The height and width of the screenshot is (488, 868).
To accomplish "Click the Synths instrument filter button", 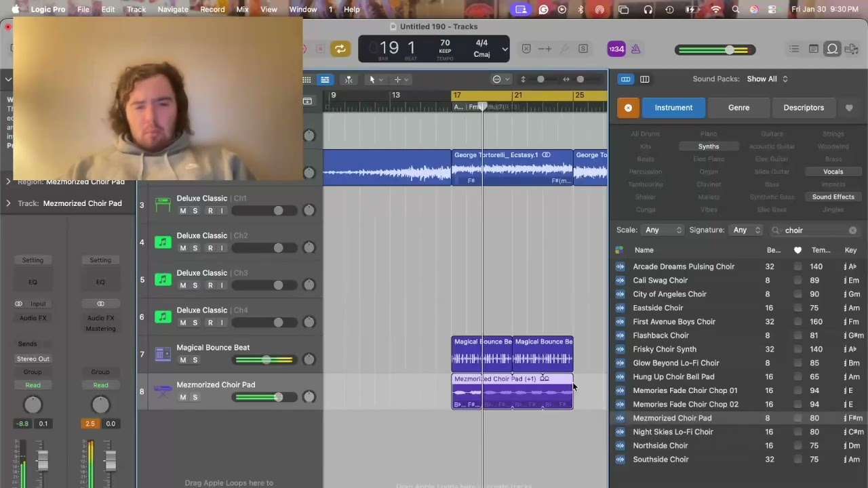I will (709, 146).
